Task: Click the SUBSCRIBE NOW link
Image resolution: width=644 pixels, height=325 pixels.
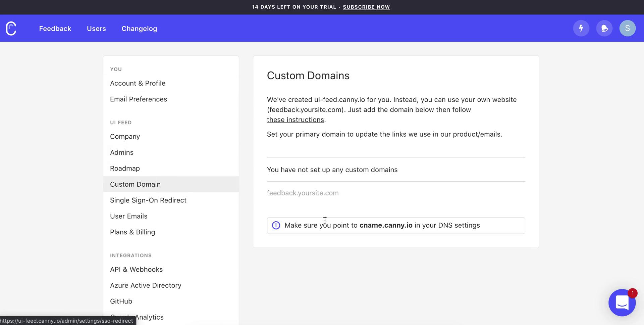Action: pos(366,7)
